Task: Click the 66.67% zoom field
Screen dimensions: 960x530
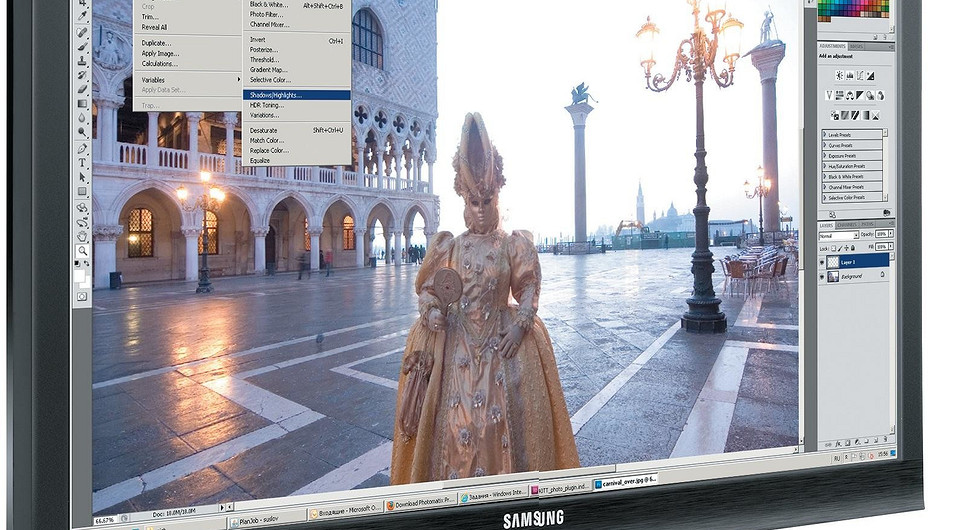Action: pyautogui.click(x=106, y=520)
